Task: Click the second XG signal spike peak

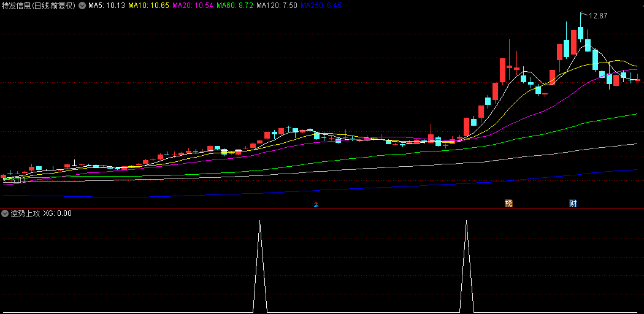Action: 467,221
